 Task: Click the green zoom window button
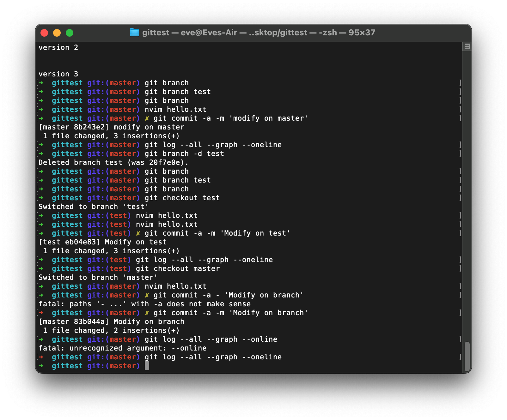click(70, 33)
